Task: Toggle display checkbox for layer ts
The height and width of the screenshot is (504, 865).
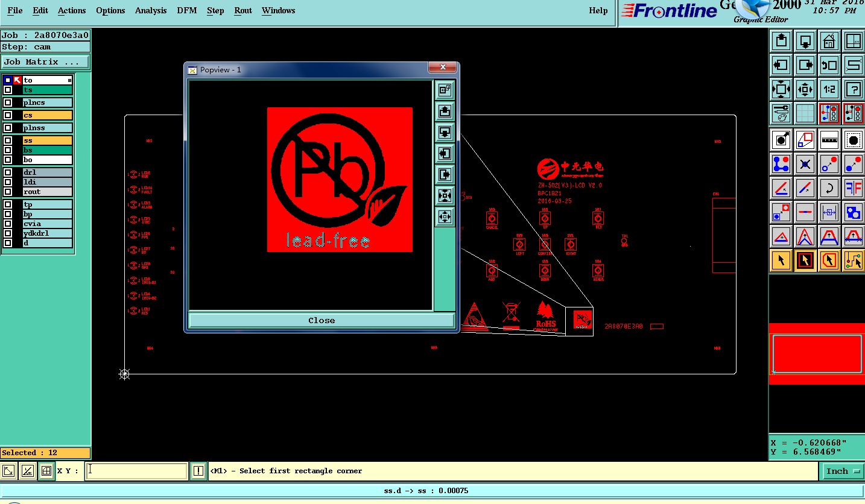Action: (x=7, y=90)
